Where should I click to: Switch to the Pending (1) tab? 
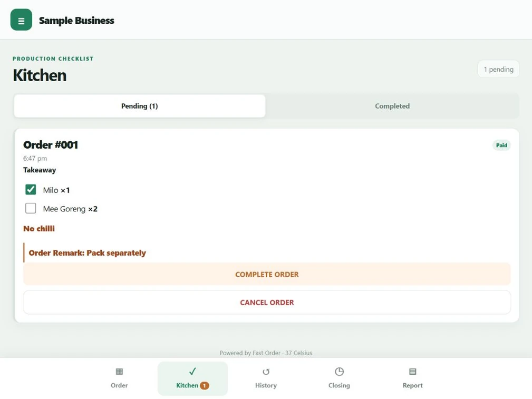coord(139,106)
